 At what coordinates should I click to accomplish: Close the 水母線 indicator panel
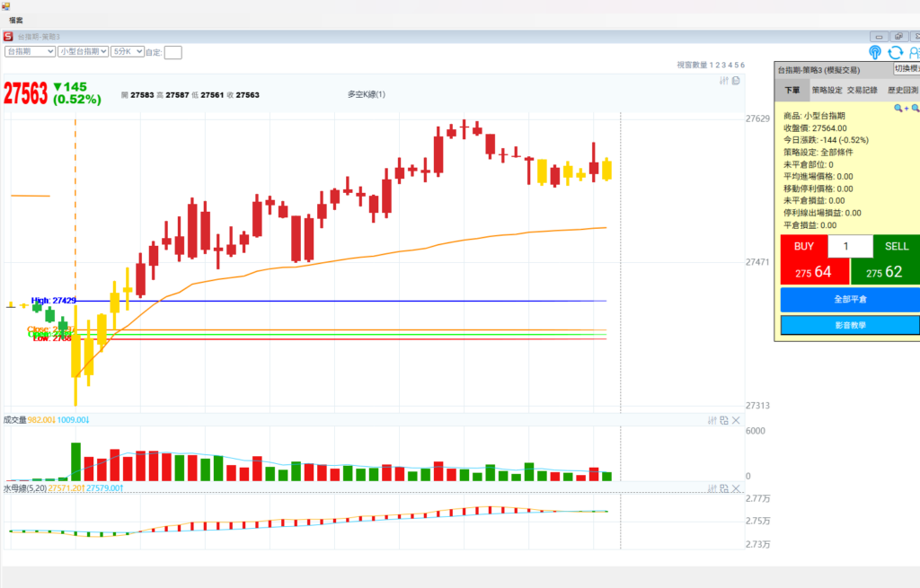coord(737,488)
